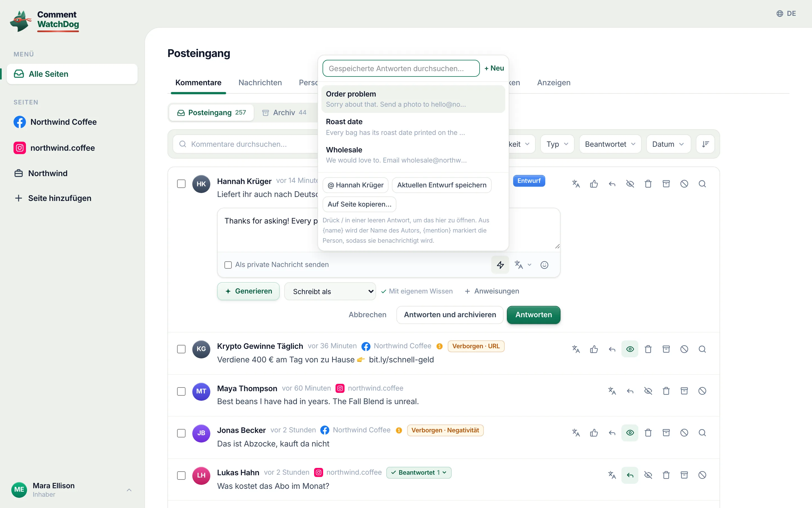Toggle sort order icon in filter bar
This screenshot has width=812, height=508.
[x=705, y=144]
